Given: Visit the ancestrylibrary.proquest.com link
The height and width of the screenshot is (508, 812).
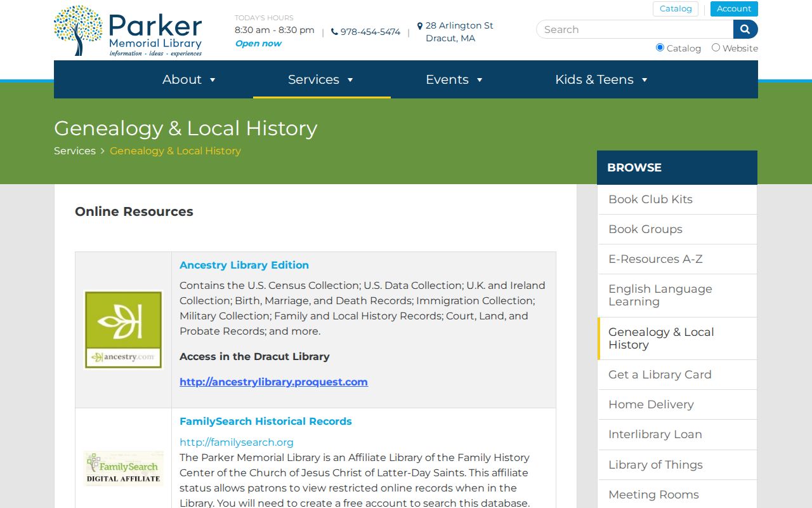Looking at the screenshot, I should tap(273, 382).
